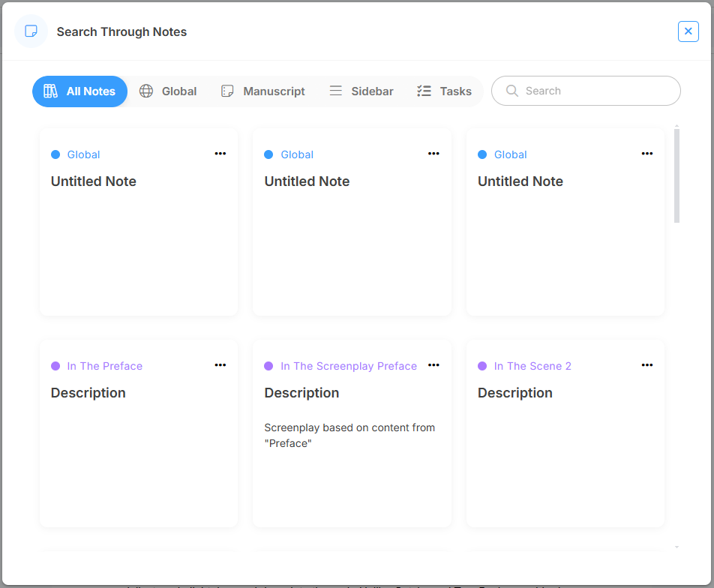
Task: Close the Search Through Notes dialog
Action: coord(688,31)
